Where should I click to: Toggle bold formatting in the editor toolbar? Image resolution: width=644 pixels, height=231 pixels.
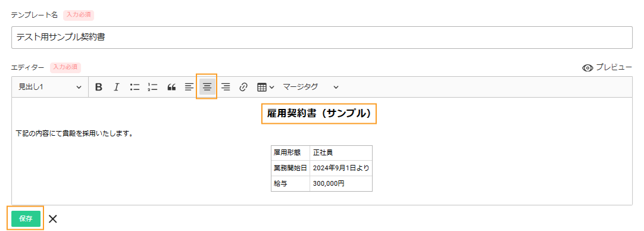[x=99, y=87]
